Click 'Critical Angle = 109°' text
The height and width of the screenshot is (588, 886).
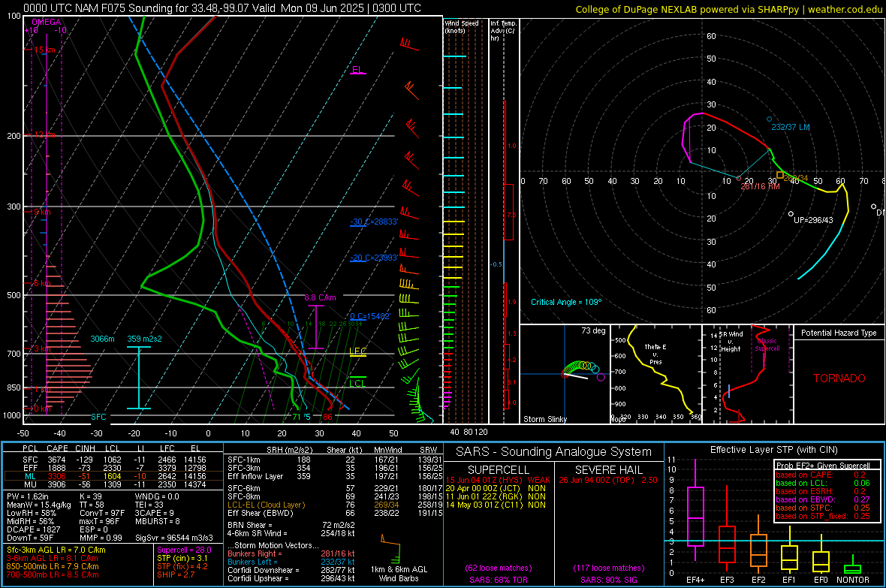click(x=566, y=302)
